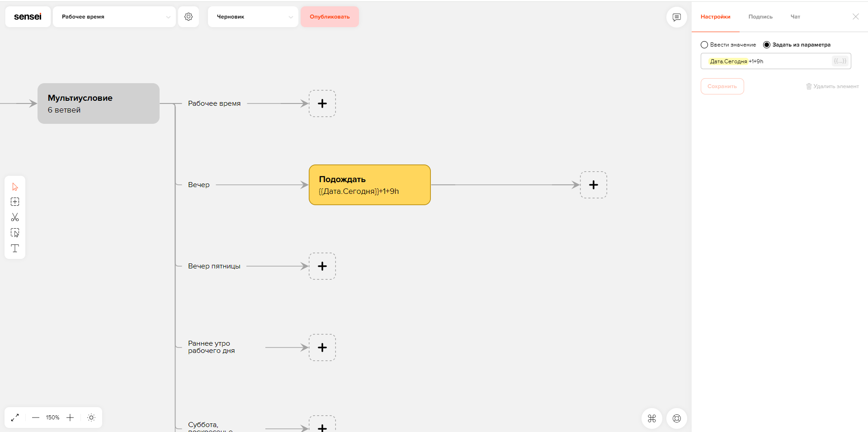Pick the area selection tool
The width and height of the screenshot is (868, 432).
pyautogui.click(x=15, y=233)
